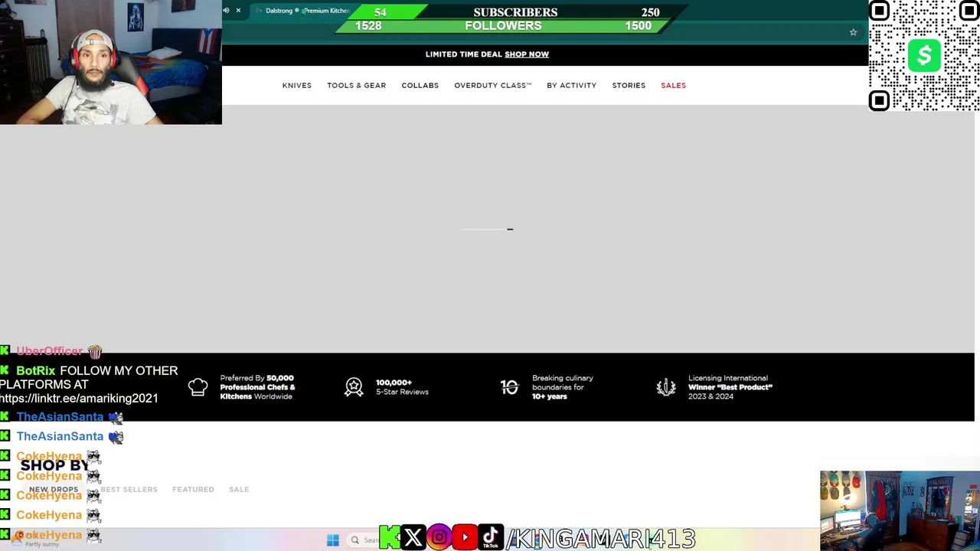Go to the STORIES section
Viewport: 980px width, 551px height.
coord(629,86)
